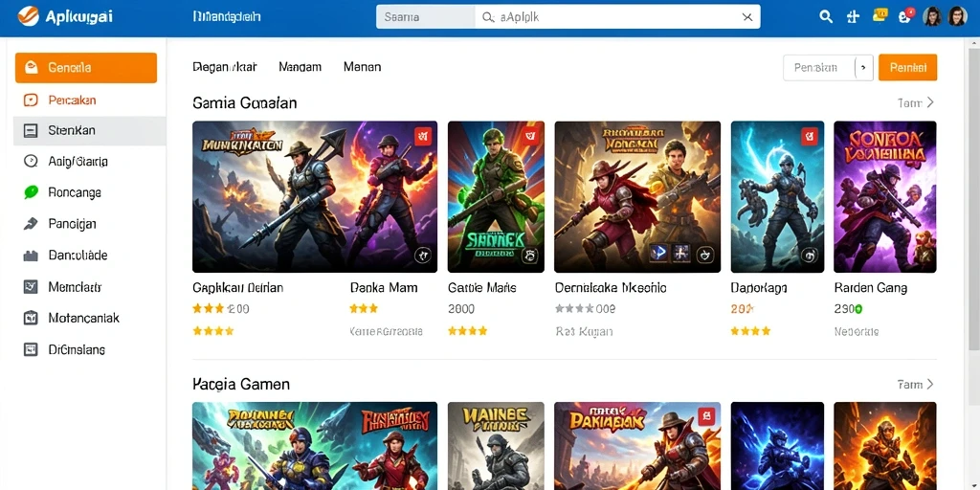980x490 pixels.
Task: Click inside the top search input
Action: (x=617, y=17)
